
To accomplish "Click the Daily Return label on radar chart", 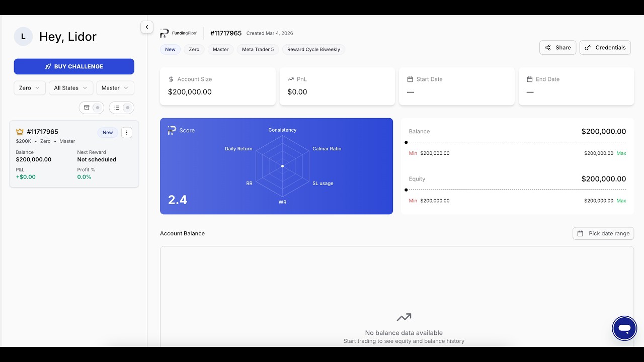I will pos(238,149).
